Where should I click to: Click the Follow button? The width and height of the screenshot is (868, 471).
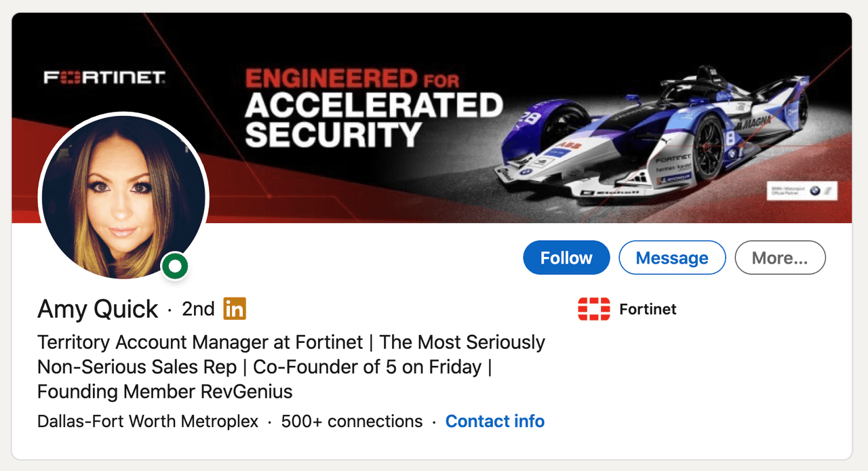point(566,258)
